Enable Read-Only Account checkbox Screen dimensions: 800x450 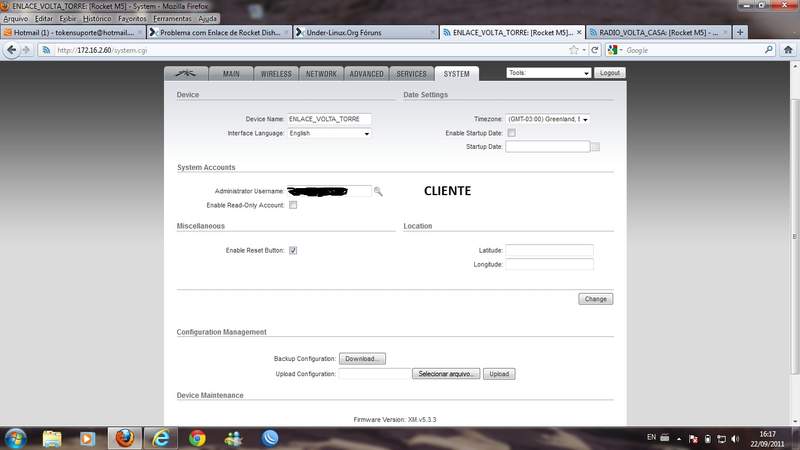293,205
